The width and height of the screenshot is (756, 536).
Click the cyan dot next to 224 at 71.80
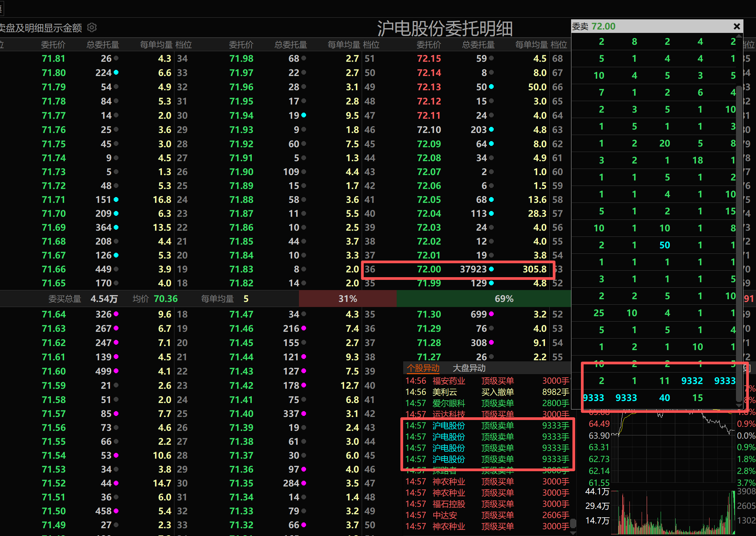(x=116, y=73)
